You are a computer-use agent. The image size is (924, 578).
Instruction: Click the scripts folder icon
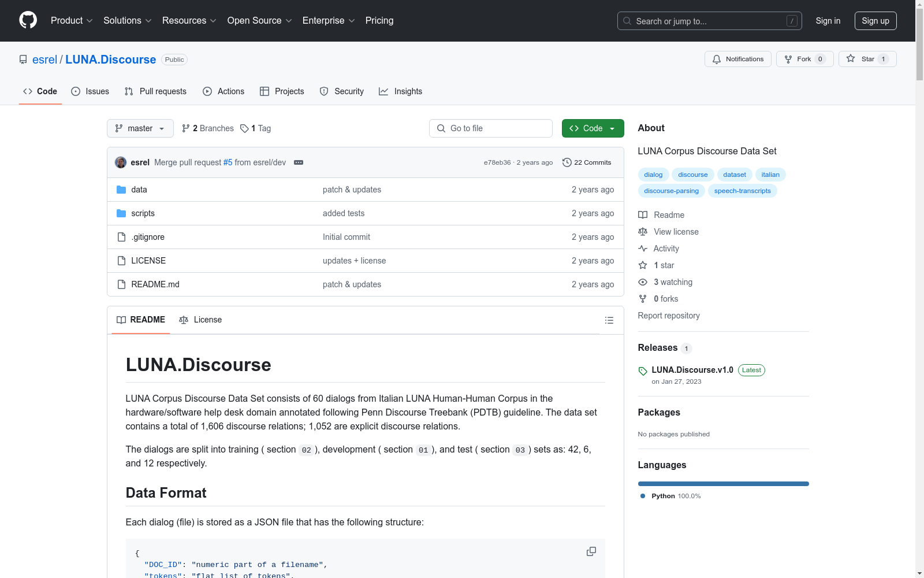[121, 213]
